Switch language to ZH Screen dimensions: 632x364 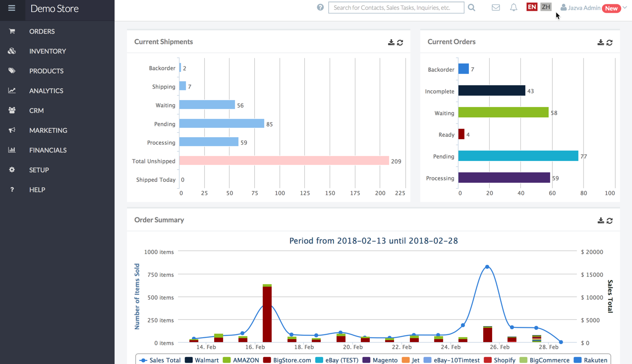[x=546, y=7]
